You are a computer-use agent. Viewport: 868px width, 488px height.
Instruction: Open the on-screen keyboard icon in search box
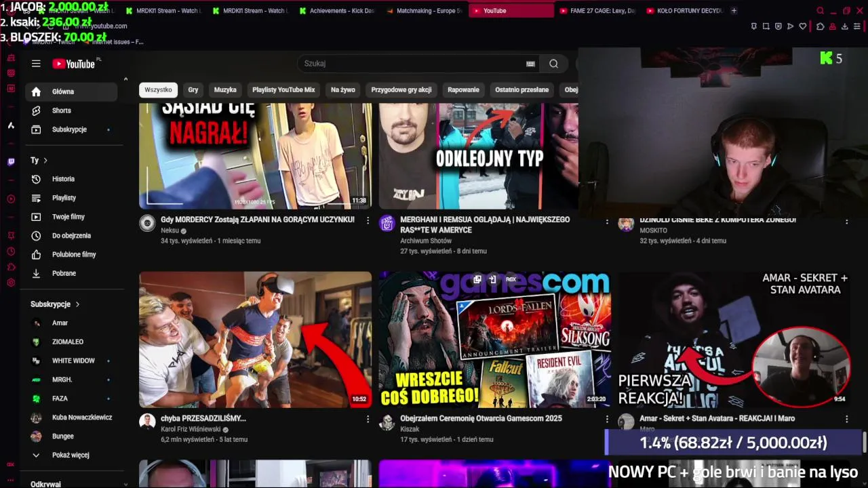click(530, 64)
